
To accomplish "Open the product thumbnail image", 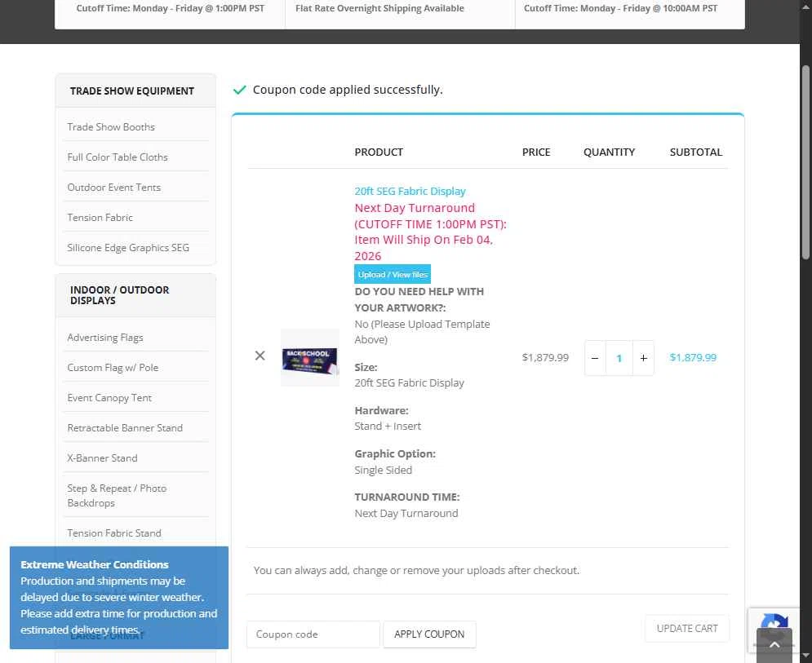I will pyautogui.click(x=309, y=358).
